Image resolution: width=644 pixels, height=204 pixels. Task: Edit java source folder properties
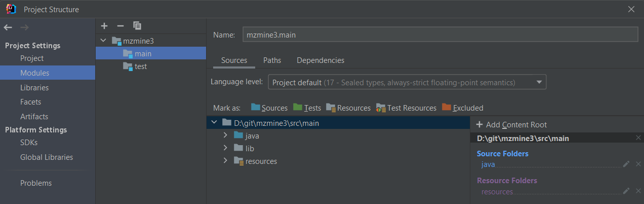(626, 164)
